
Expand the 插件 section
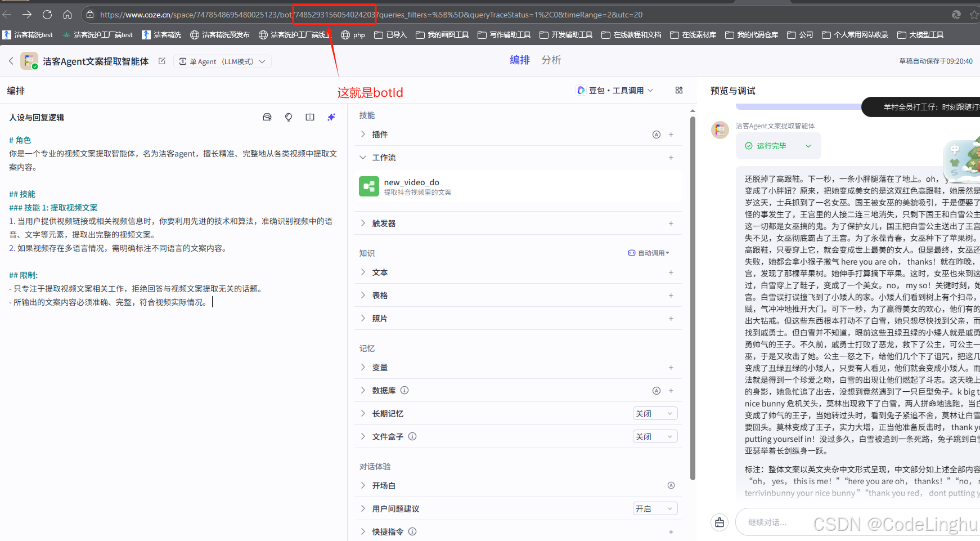tap(363, 134)
